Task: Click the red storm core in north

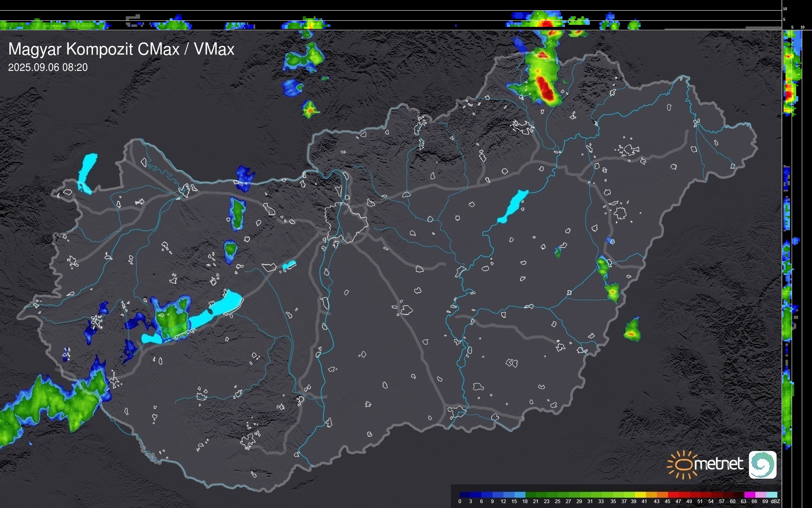Action: 545,88
